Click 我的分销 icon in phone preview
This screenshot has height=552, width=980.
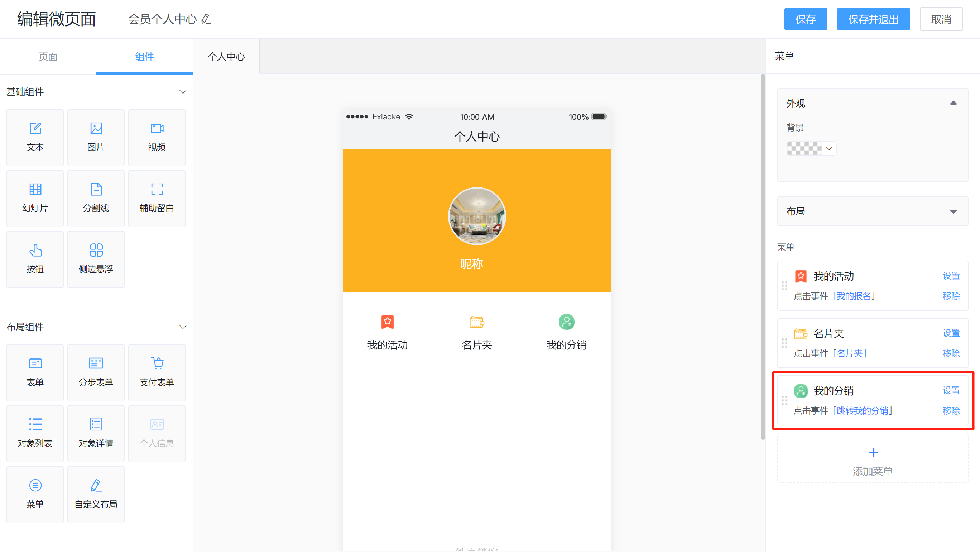[x=566, y=322]
